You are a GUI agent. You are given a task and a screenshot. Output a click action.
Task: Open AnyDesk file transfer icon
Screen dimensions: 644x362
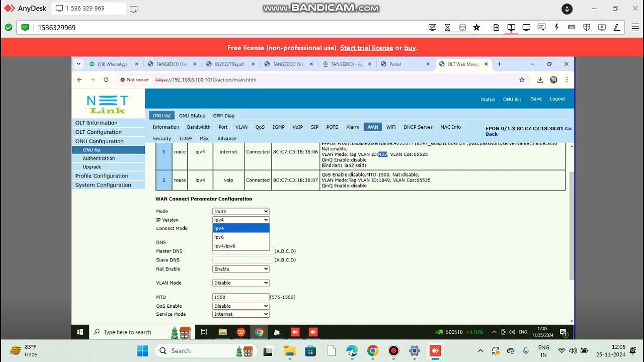click(x=496, y=28)
